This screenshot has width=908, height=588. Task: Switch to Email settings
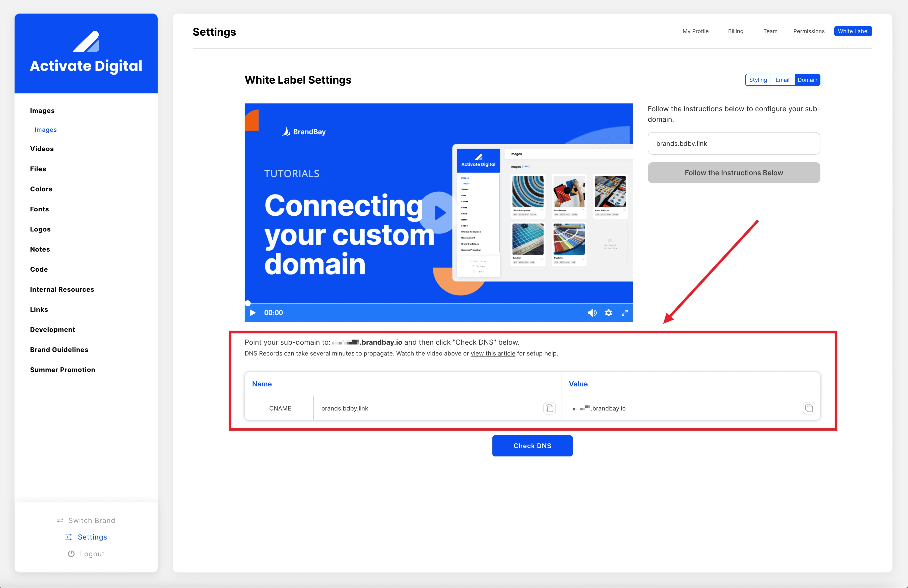(782, 80)
